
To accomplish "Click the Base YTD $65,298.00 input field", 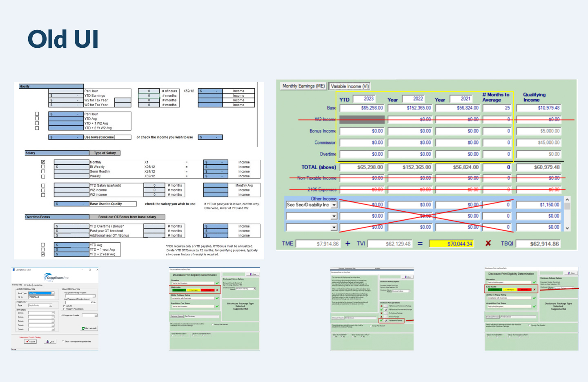I will [362, 108].
